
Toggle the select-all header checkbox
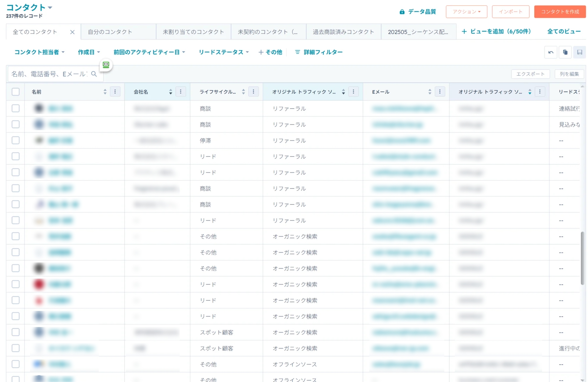16,92
